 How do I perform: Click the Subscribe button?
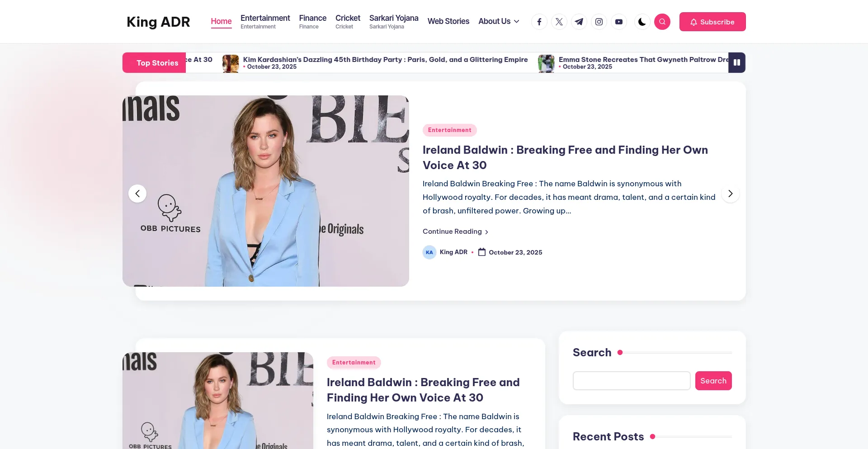point(712,22)
